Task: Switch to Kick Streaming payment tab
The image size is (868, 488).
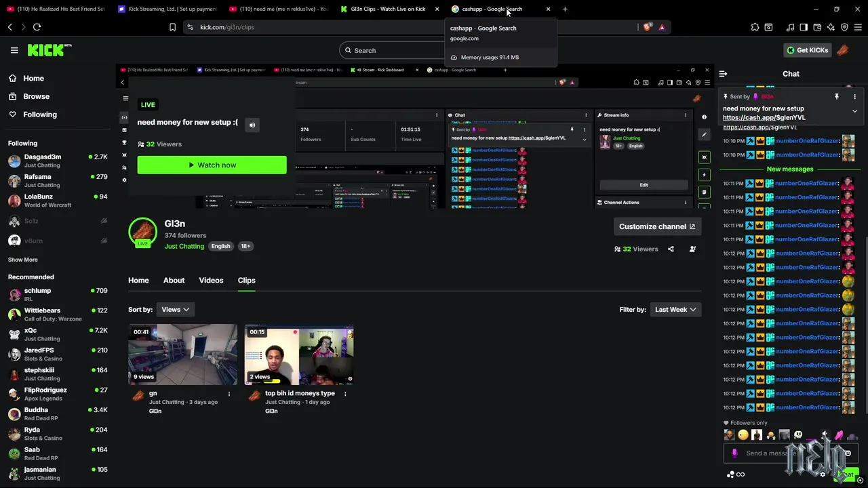Action: (x=167, y=9)
